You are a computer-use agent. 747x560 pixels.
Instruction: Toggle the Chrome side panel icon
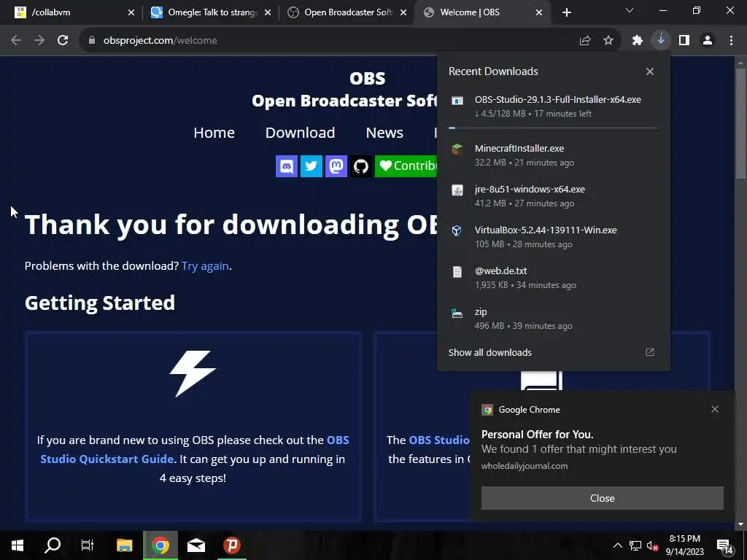tap(684, 41)
